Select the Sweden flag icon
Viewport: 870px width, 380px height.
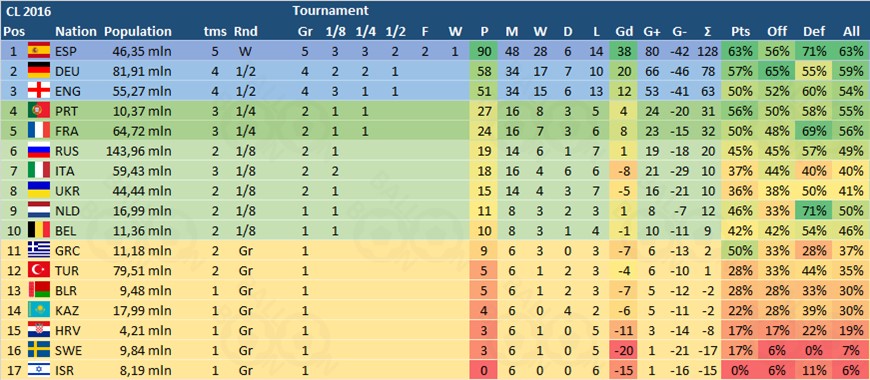point(39,350)
